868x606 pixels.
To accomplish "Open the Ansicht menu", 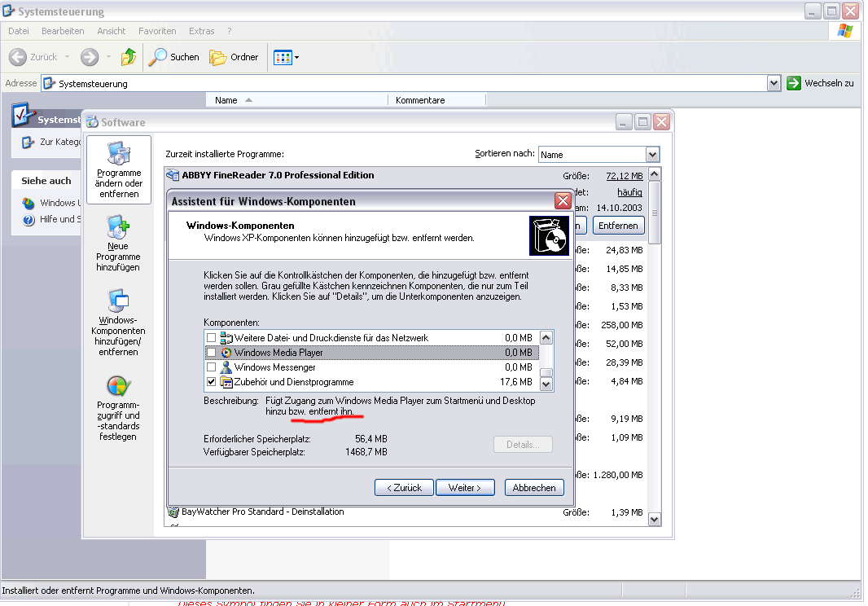I will point(112,31).
